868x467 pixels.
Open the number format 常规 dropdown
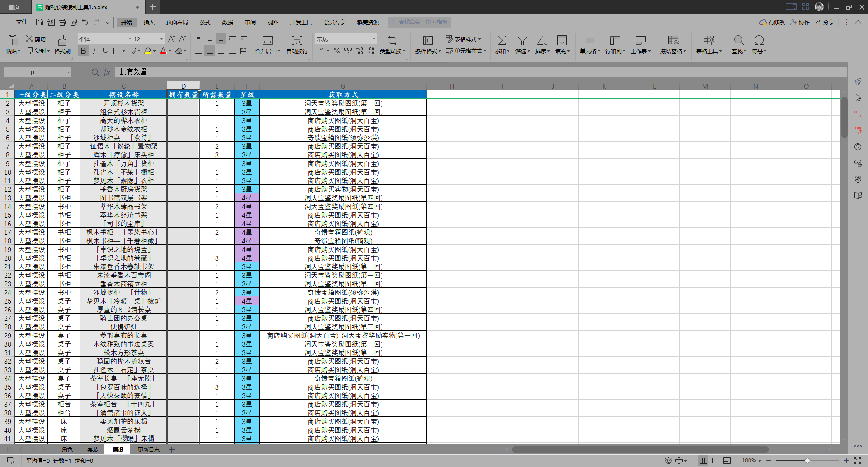click(x=373, y=39)
